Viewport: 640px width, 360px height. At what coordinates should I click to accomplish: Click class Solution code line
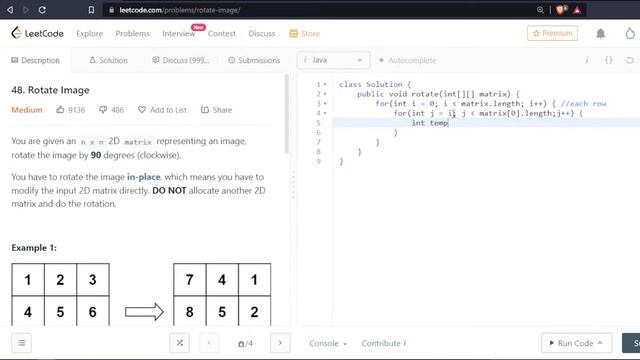coord(375,84)
